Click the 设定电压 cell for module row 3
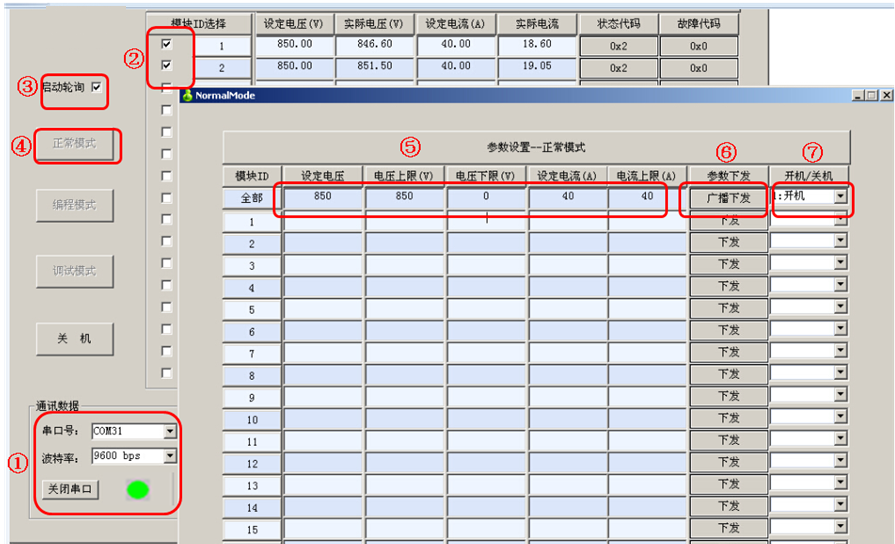The height and width of the screenshot is (544, 895). (x=322, y=265)
